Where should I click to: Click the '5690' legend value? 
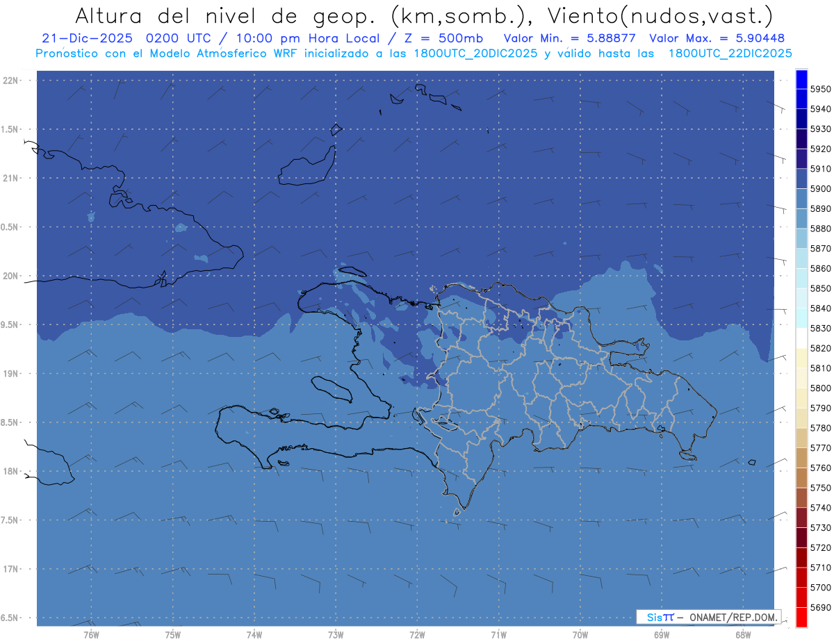pyautogui.click(x=820, y=607)
